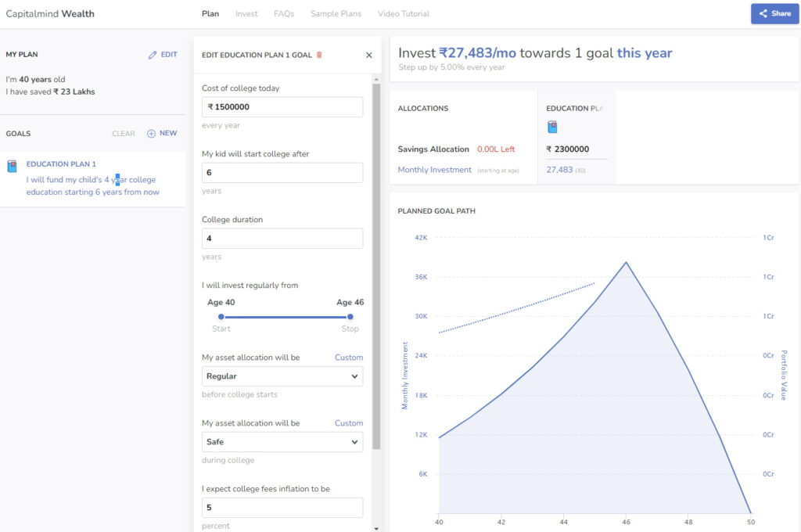
Task: Click the book icon in allocations column
Action: tap(552, 127)
